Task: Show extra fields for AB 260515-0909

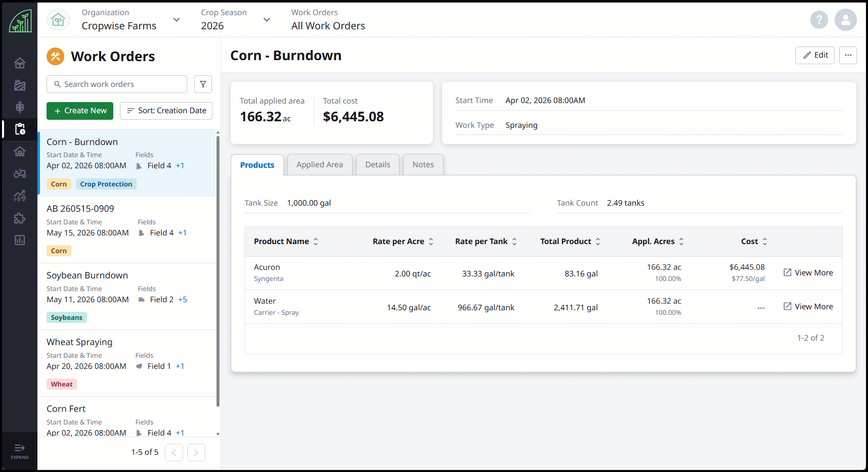Action: pyautogui.click(x=183, y=233)
